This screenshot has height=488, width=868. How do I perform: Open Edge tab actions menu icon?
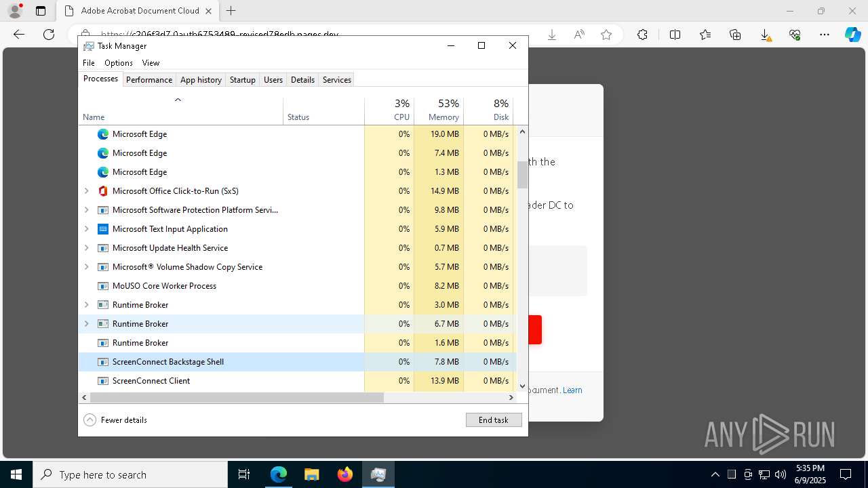41,11
